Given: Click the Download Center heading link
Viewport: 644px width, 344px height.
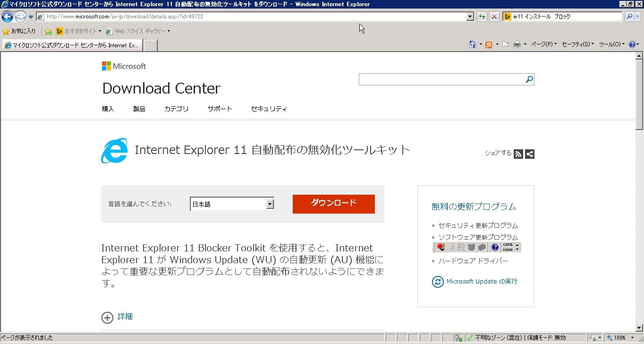Looking at the screenshot, I should click(x=161, y=88).
